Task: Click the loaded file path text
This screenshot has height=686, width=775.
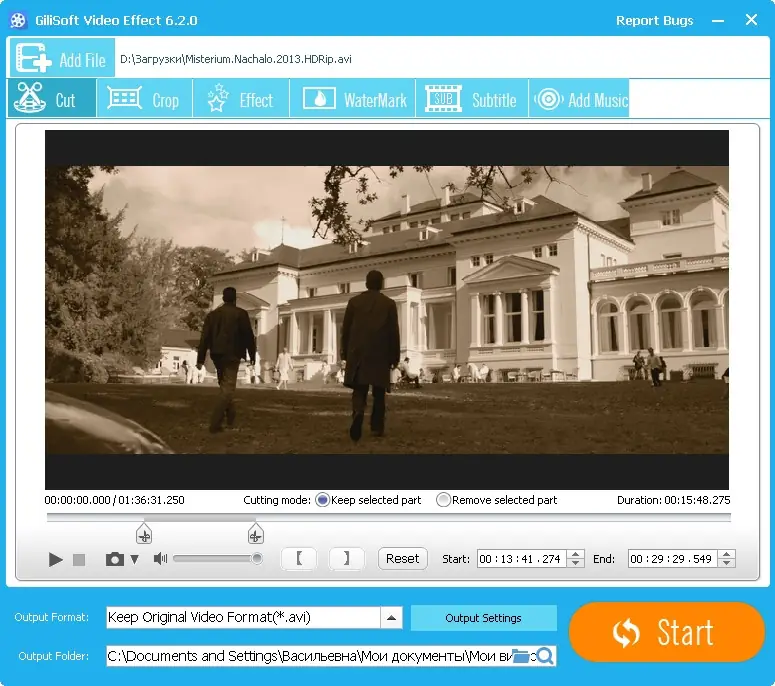Action: [236, 59]
